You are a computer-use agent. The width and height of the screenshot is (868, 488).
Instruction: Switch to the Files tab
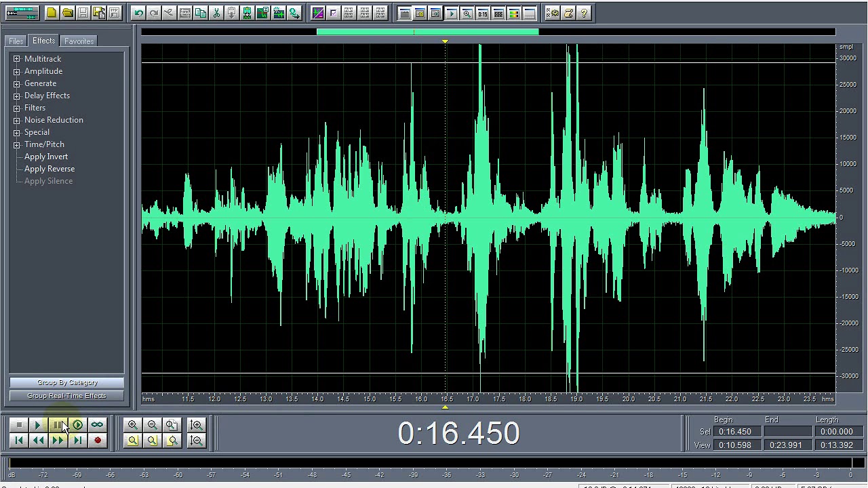(x=16, y=41)
